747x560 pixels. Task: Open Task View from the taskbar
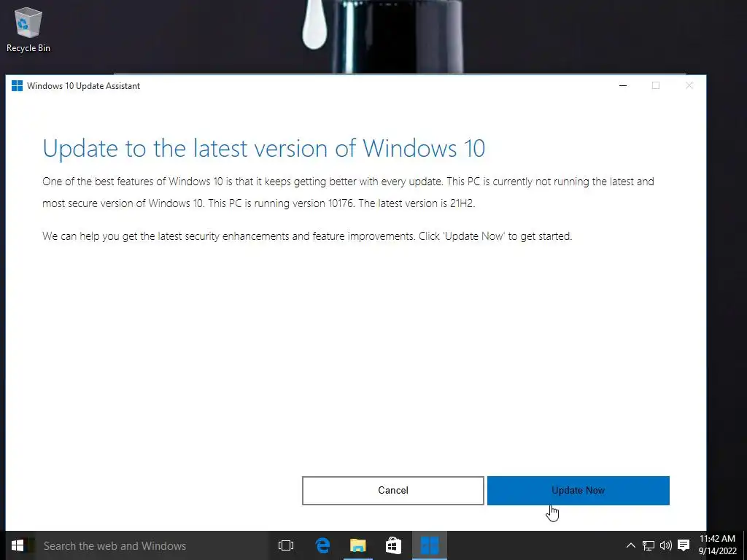click(286, 545)
